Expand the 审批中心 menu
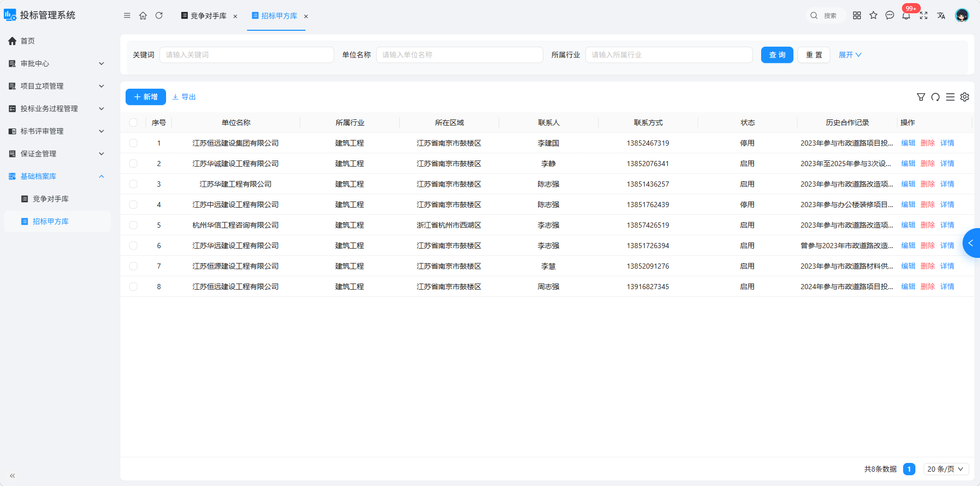Screen dimensions: 980x486 tap(57, 64)
